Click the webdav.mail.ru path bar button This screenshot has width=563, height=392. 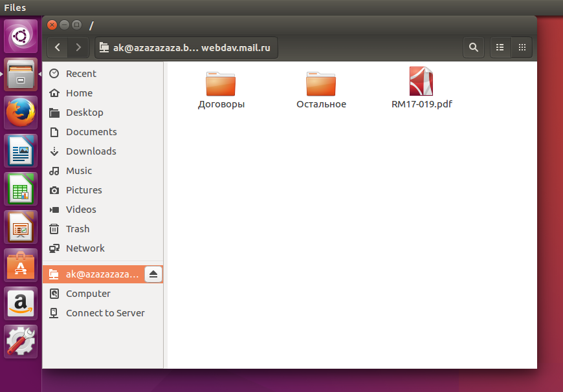[187, 47]
